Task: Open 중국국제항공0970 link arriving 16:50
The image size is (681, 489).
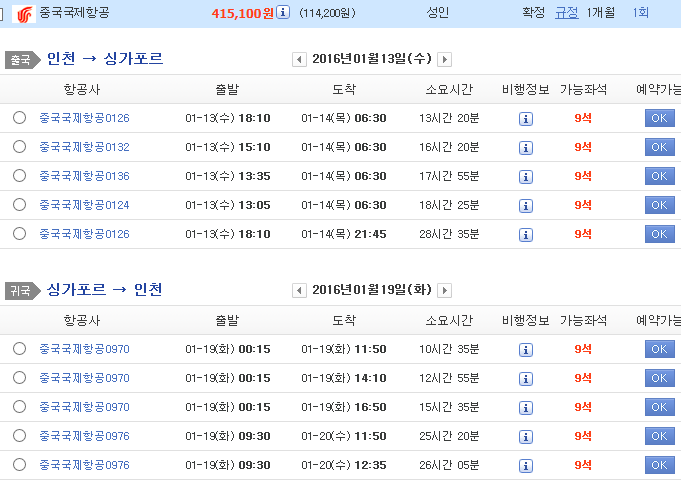Action: 84,407
